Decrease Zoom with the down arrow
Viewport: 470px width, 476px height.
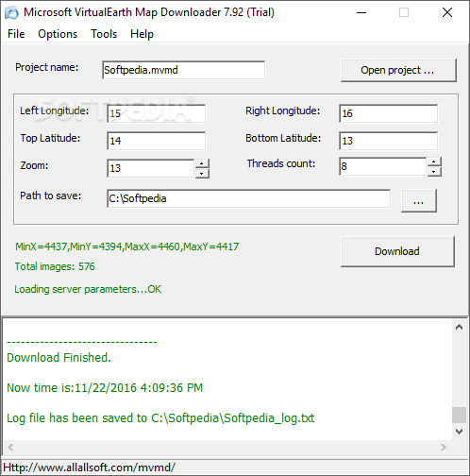coord(202,173)
